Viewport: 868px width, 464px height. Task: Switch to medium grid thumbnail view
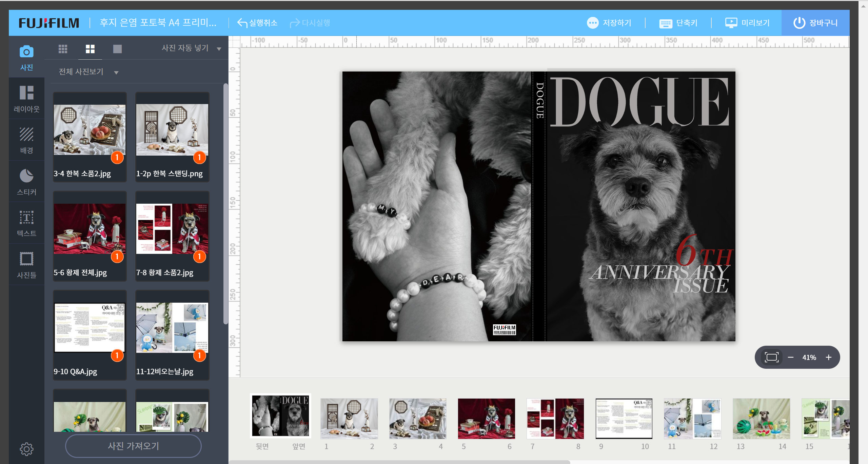click(x=90, y=49)
